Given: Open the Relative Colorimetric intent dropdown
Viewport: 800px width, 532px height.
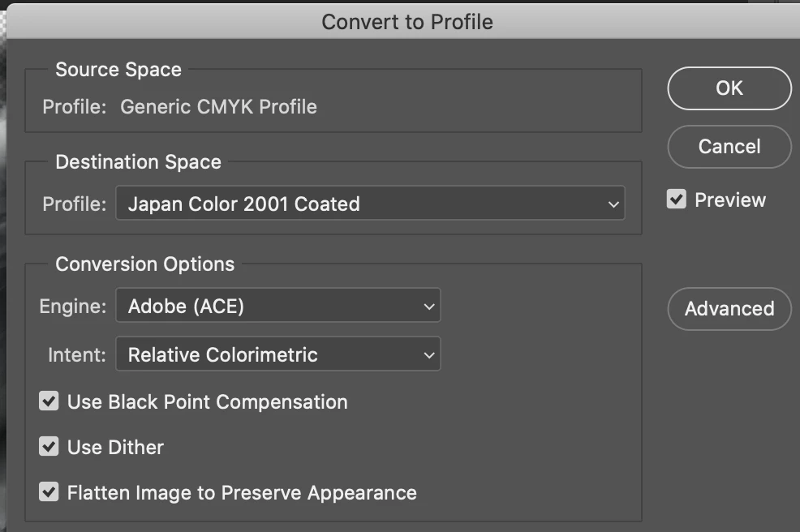Looking at the screenshot, I should (x=277, y=354).
